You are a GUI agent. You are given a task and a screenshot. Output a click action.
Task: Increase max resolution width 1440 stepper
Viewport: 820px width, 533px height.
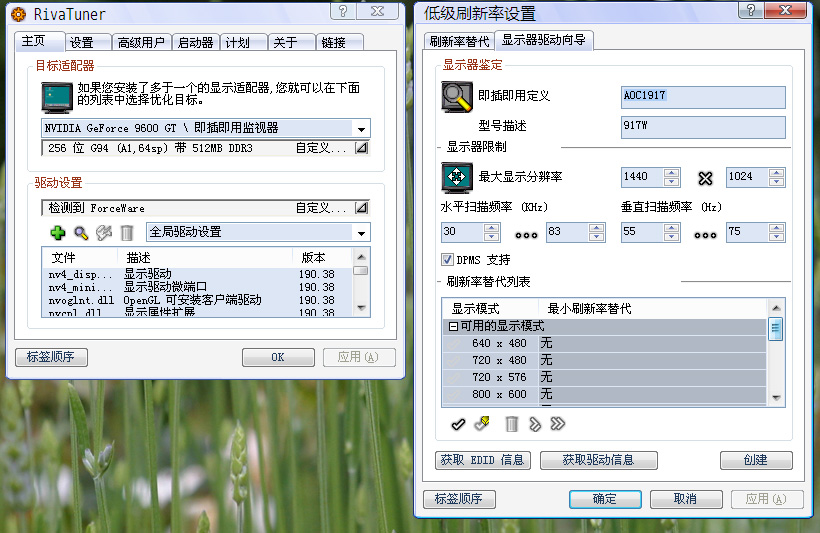(x=672, y=173)
